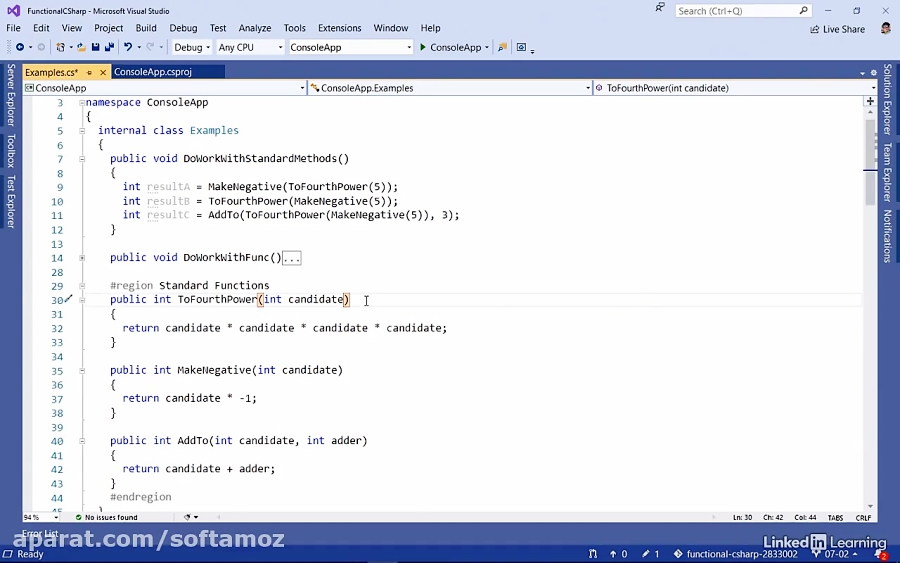Screen dimensions: 900x563
Task: Switch to the ConsoleApp.csproj tab
Action: click(x=153, y=72)
